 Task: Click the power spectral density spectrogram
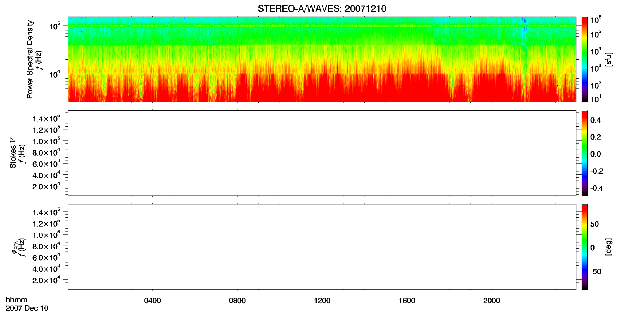(x=322, y=59)
